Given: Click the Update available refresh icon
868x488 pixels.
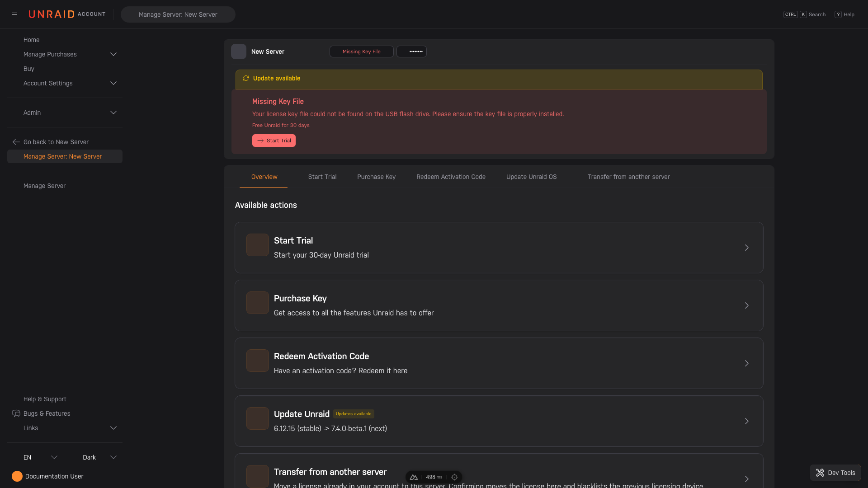Looking at the screenshot, I should pyautogui.click(x=246, y=78).
